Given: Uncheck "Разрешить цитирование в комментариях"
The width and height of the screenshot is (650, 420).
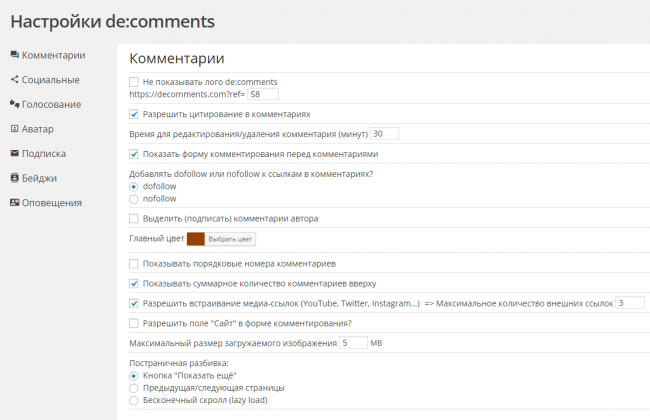Looking at the screenshot, I should tap(135, 114).
